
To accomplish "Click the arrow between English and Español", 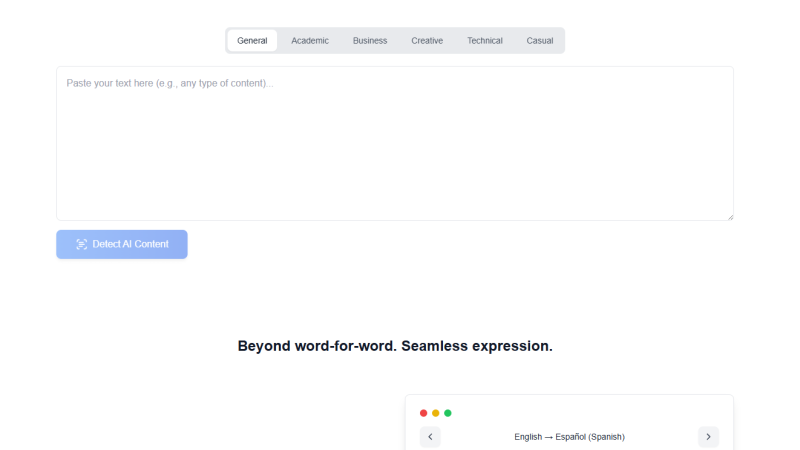I will 548,437.
